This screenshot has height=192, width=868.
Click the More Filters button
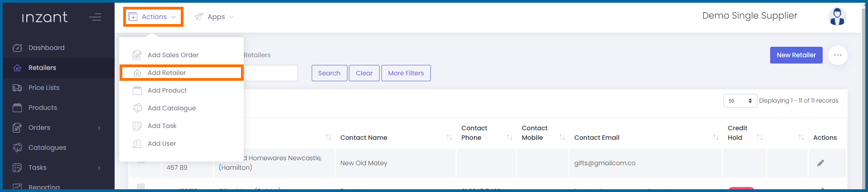[x=405, y=73]
